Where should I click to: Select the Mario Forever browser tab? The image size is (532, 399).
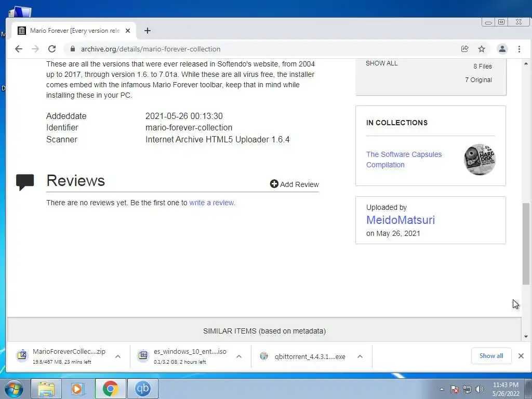point(74,31)
